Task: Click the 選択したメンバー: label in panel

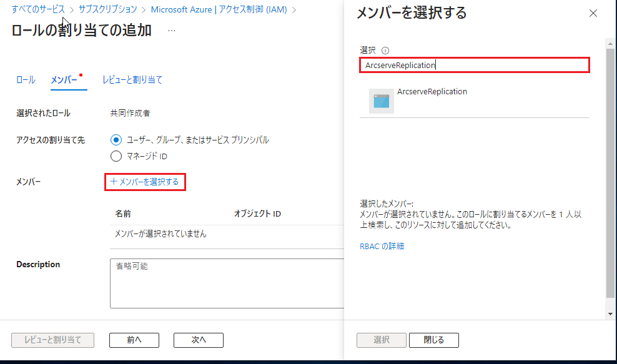Action: point(387,204)
